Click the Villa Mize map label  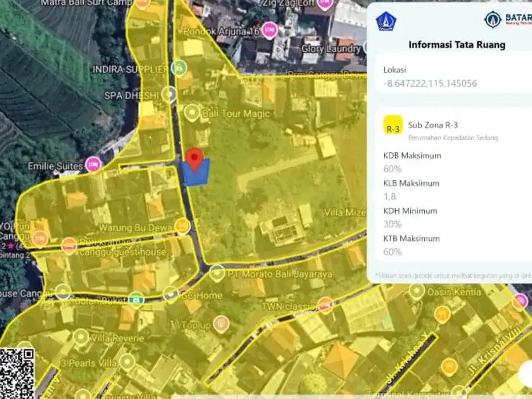point(345,213)
